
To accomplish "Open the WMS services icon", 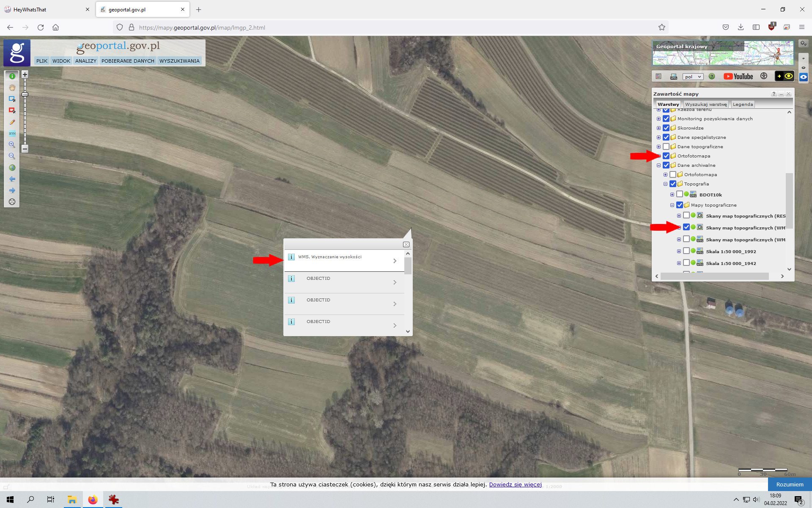I will pyautogui.click(x=674, y=77).
